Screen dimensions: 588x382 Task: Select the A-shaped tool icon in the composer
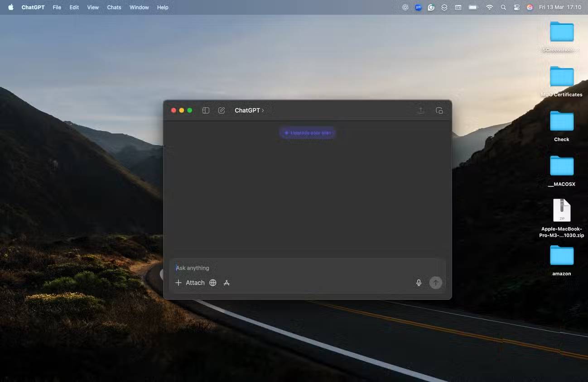pos(227,282)
